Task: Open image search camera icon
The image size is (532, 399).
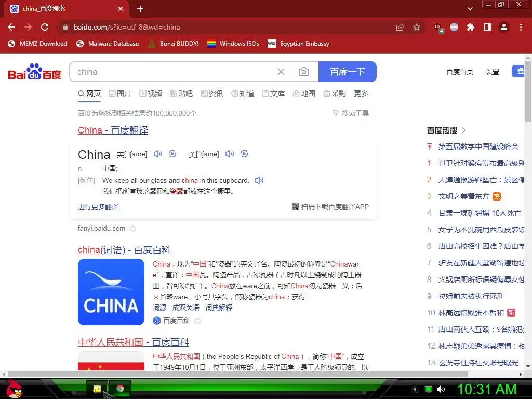Action: pyautogui.click(x=303, y=72)
